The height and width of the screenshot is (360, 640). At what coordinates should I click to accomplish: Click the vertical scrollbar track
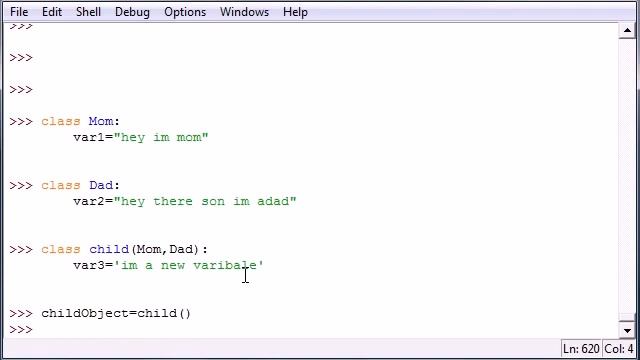click(x=627, y=176)
